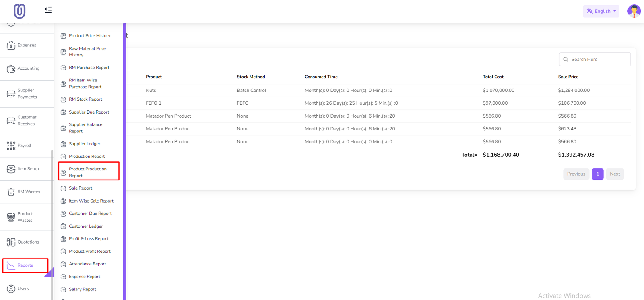Expand the Supplier Payments sidebar section
Image resolution: width=644 pixels, height=300 pixels.
coord(27,94)
